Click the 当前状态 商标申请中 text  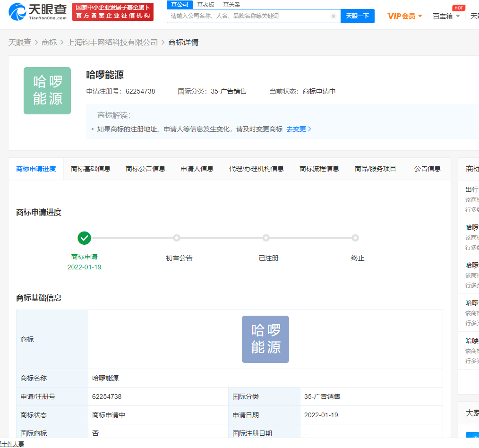tap(302, 91)
